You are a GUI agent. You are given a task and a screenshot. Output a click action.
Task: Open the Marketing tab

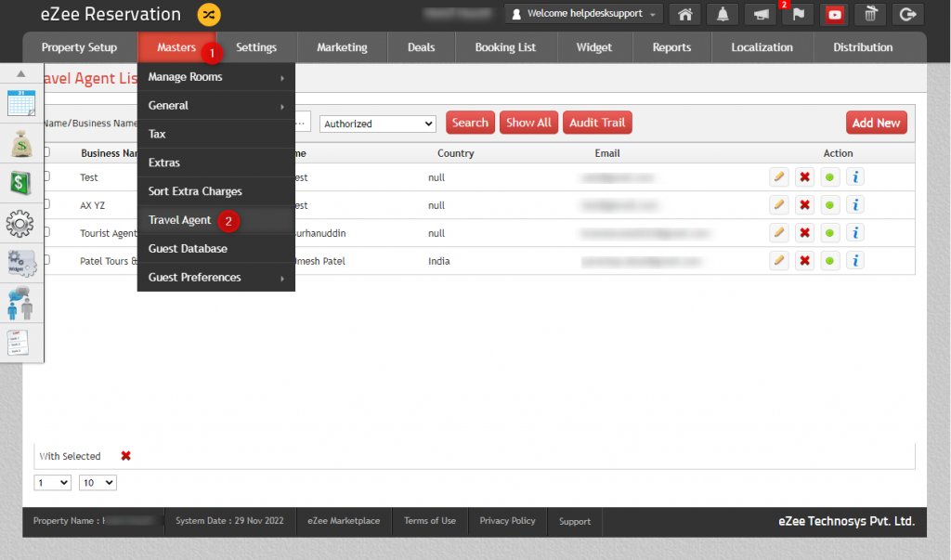342,47
